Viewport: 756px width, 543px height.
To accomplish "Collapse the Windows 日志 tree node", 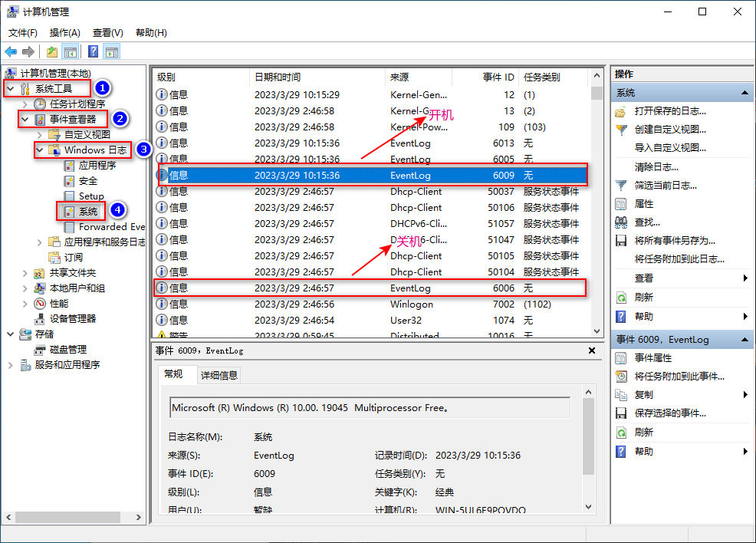I will [x=40, y=150].
